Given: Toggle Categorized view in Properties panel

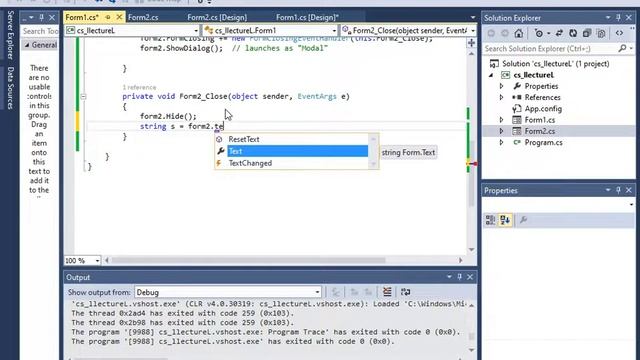Looking at the screenshot, I should (490, 220).
